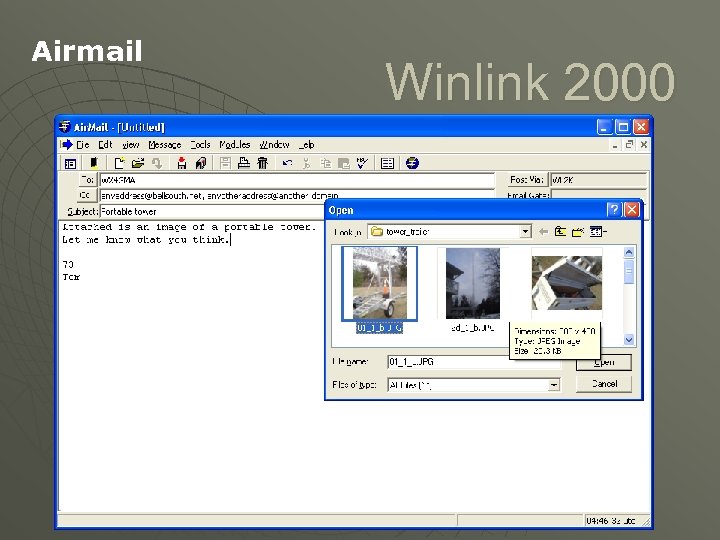720x540 pixels.
Task: Open the Window menu
Action: click(274, 145)
